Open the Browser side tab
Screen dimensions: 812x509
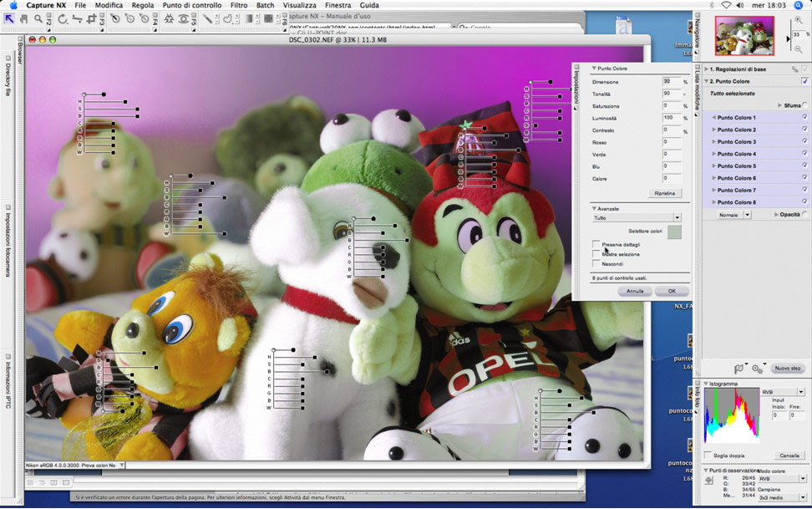(20, 51)
